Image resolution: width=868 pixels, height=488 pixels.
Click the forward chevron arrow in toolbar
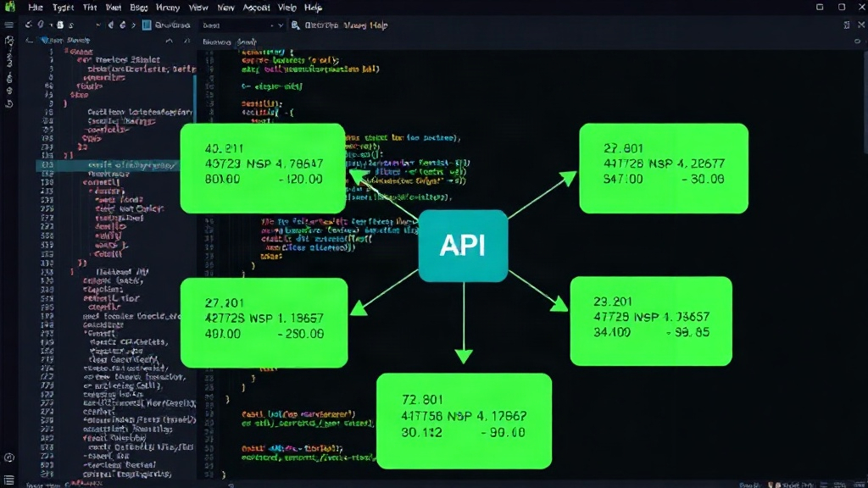click(x=133, y=25)
